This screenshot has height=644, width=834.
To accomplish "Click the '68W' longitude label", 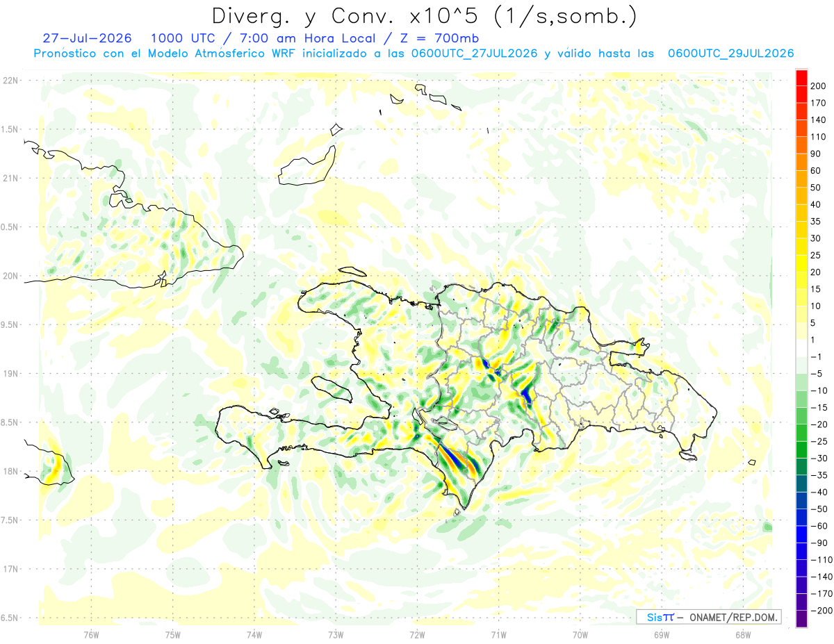I will [x=743, y=635].
